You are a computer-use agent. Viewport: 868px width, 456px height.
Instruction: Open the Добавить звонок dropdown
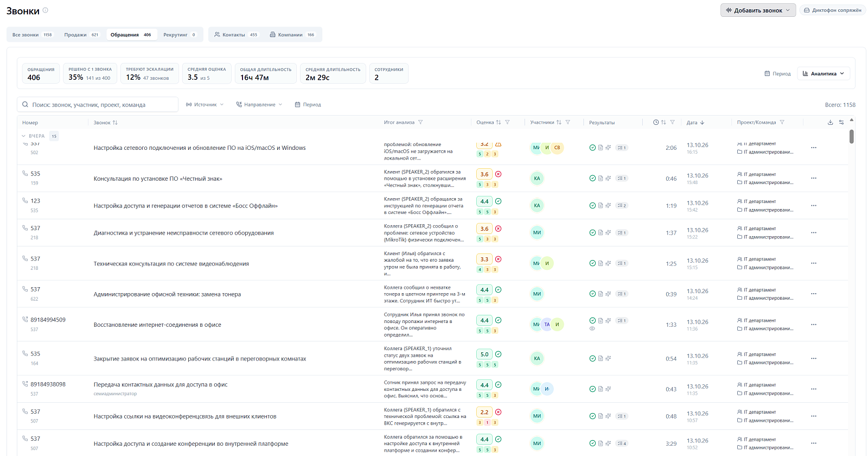[758, 10]
